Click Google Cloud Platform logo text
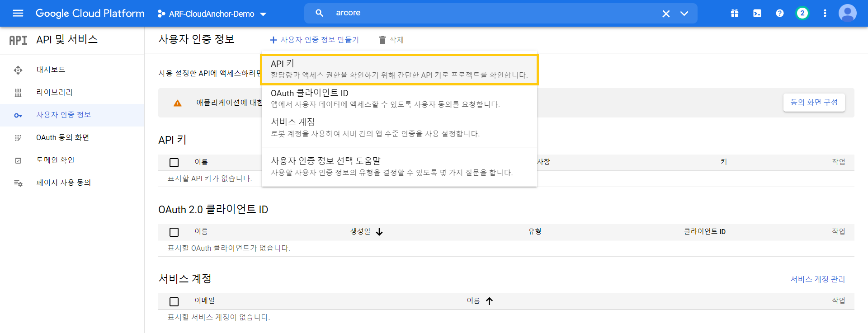 (x=90, y=14)
